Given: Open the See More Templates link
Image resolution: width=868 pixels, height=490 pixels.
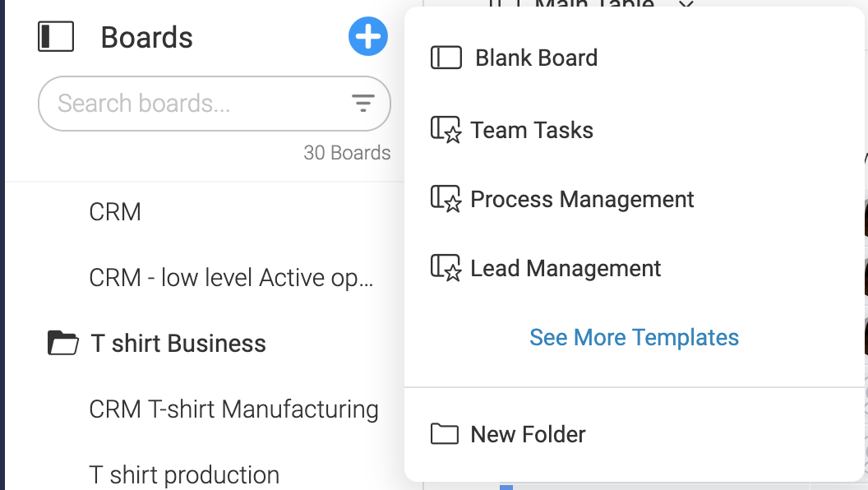Looking at the screenshot, I should (x=635, y=337).
